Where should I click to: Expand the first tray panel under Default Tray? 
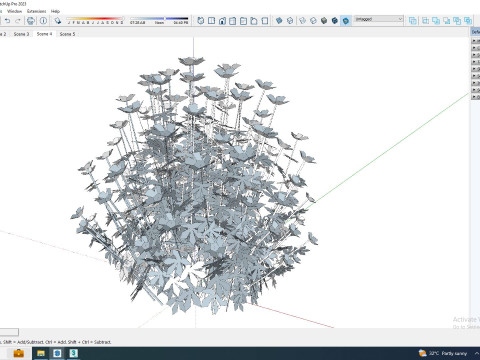475,41
